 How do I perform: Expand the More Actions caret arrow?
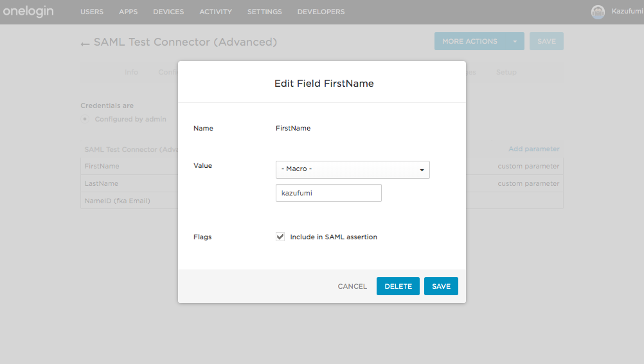tap(515, 42)
